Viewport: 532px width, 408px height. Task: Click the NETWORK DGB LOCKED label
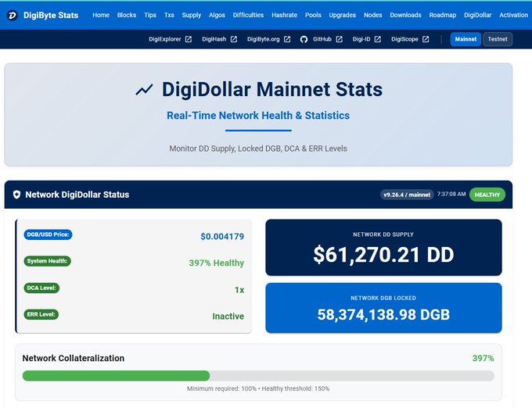coord(383,299)
